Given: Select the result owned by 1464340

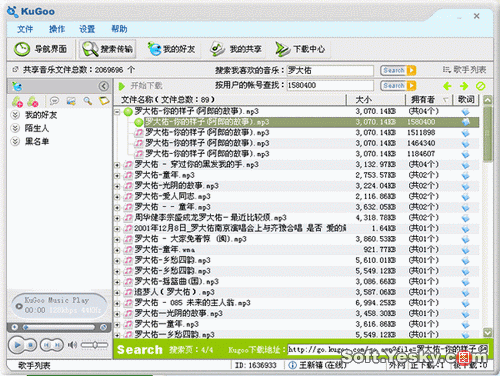Looking at the screenshot, I should coord(297,143).
